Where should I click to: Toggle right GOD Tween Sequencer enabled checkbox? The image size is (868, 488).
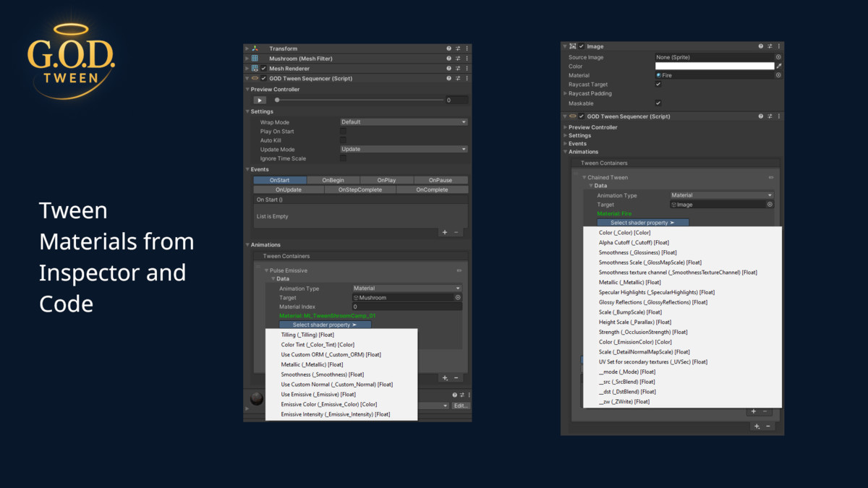582,116
